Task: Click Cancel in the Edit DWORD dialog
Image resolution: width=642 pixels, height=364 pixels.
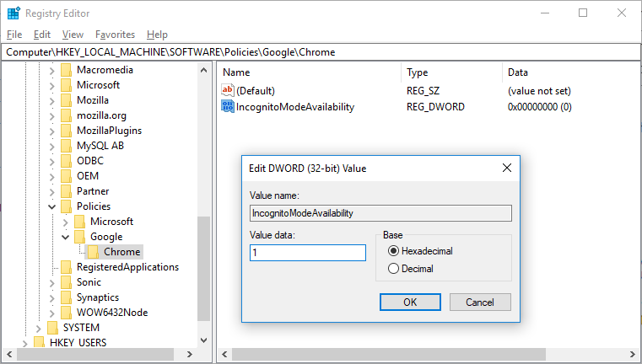Action: (479, 302)
